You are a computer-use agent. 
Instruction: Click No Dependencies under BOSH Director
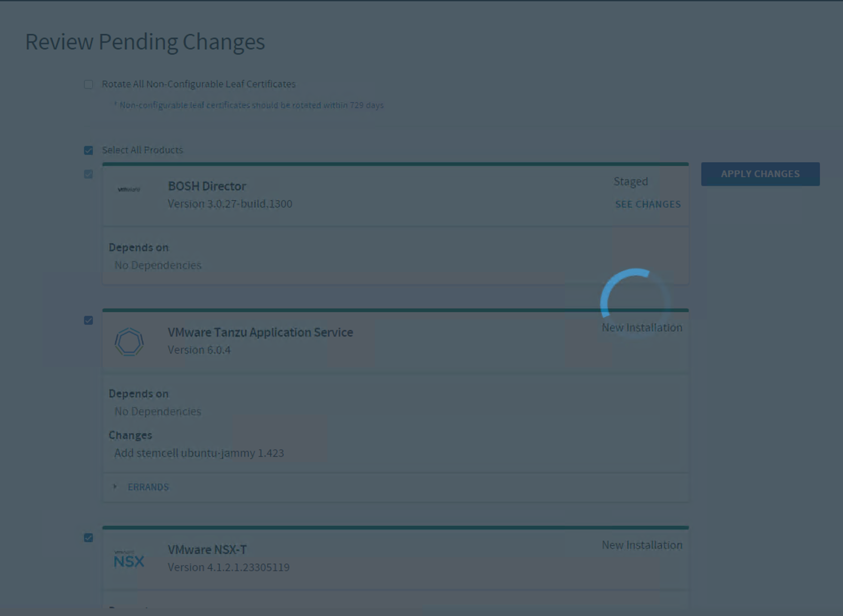coord(158,265)
